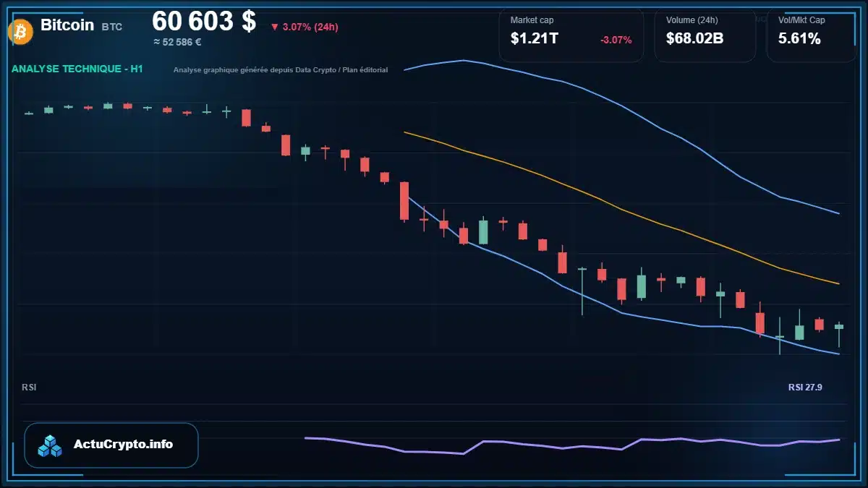Click the Bitcoin coin name

67,25
